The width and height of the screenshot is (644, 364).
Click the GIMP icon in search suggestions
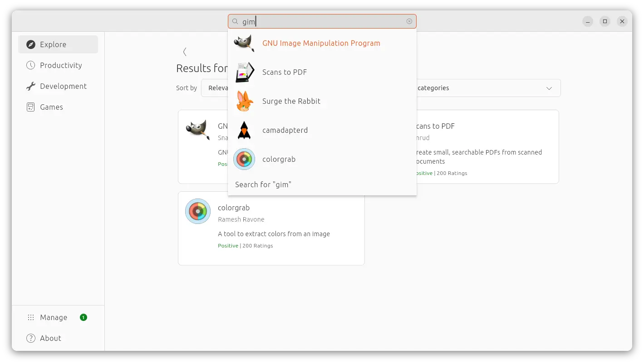244,44
